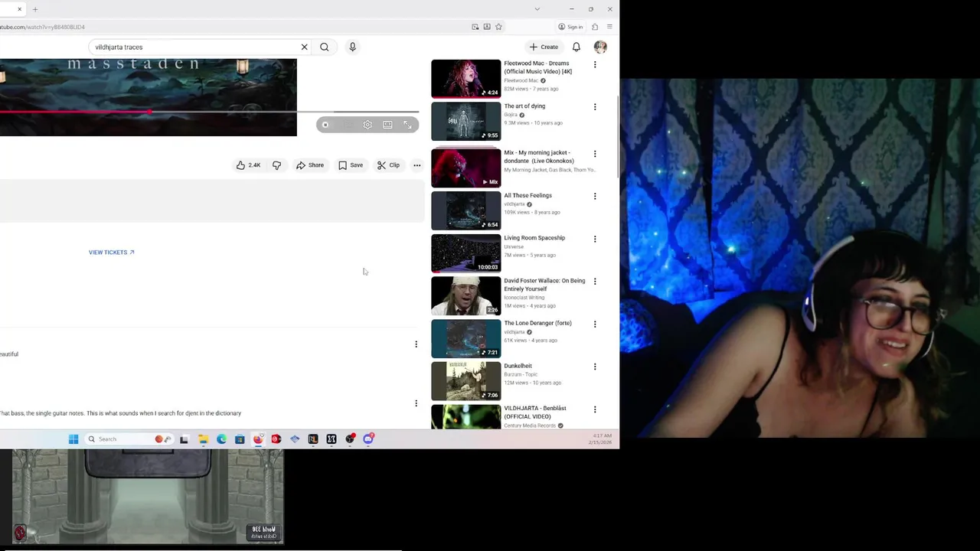The width and height of the screenshot is (980, 551).
Task: Open the browser tab list dropdown arrow
Action: point(537,9)
